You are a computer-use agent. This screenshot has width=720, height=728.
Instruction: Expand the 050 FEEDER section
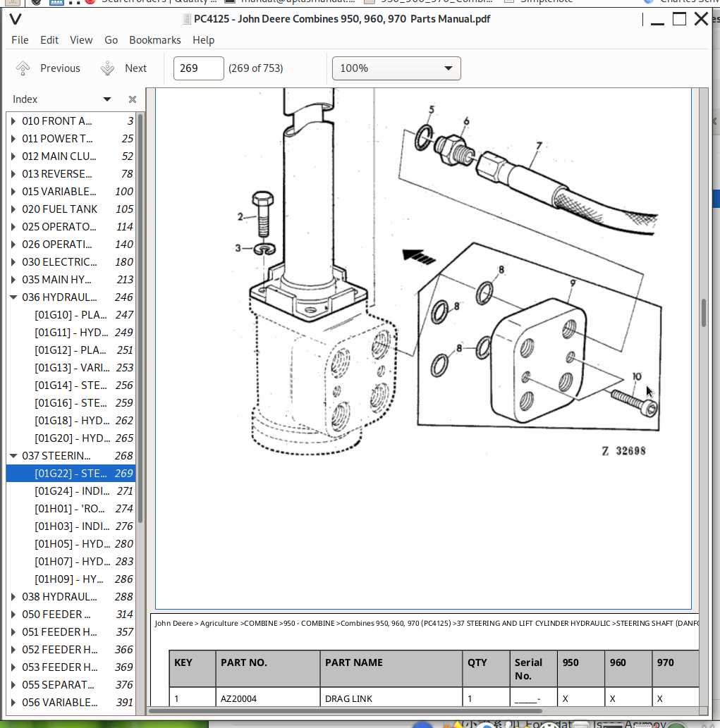[x=13, y=615]
